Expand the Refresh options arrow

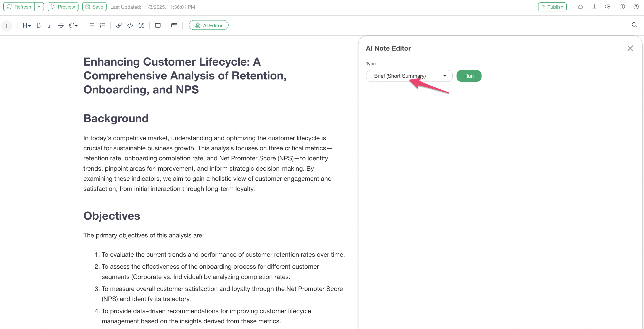click(39, 7)
